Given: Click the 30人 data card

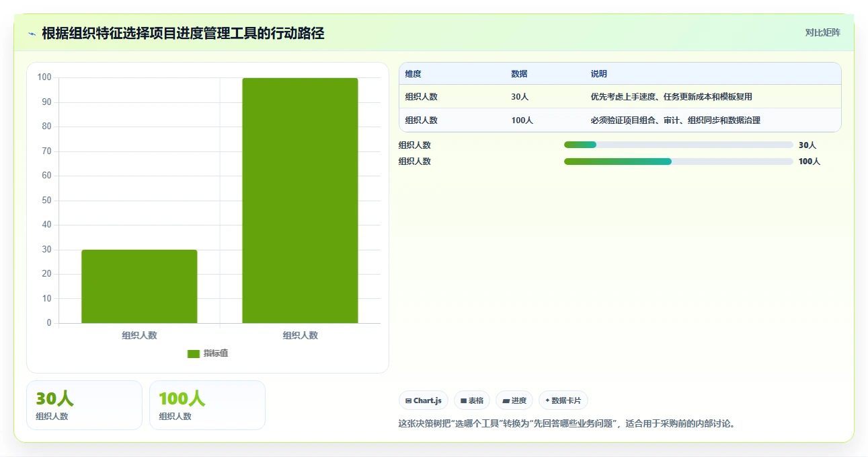Looking at the screenshot, I should click(84, 405).
